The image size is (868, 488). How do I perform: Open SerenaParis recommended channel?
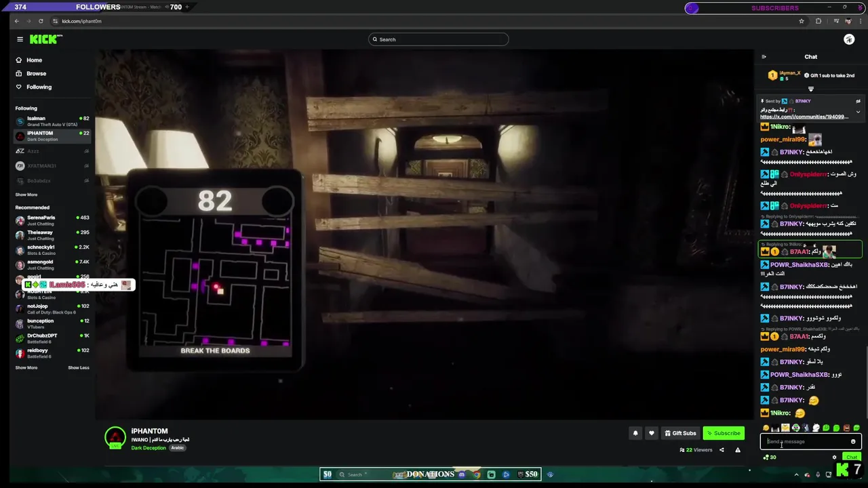point(53,220)
